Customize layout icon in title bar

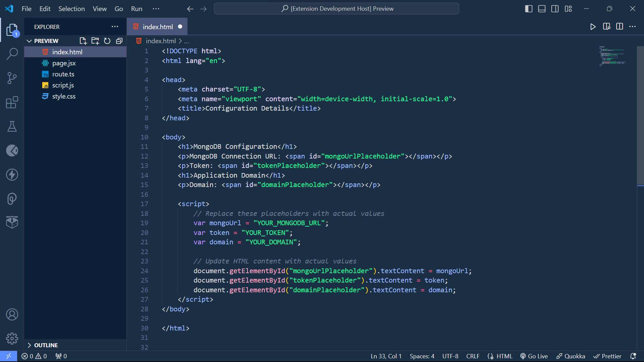tap(568, 9)
